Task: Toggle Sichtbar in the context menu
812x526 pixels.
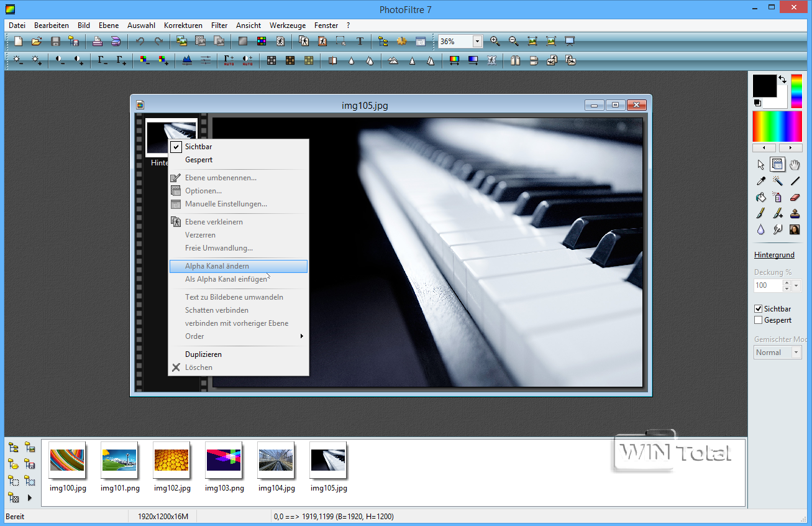Action: pyautogui.click(x=199, y=147)
